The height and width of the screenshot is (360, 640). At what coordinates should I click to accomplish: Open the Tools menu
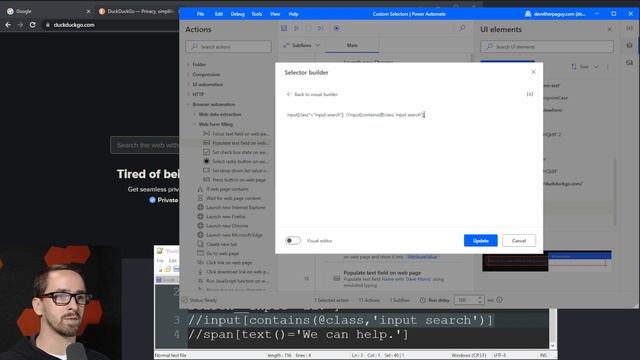[x=257, y=14]
